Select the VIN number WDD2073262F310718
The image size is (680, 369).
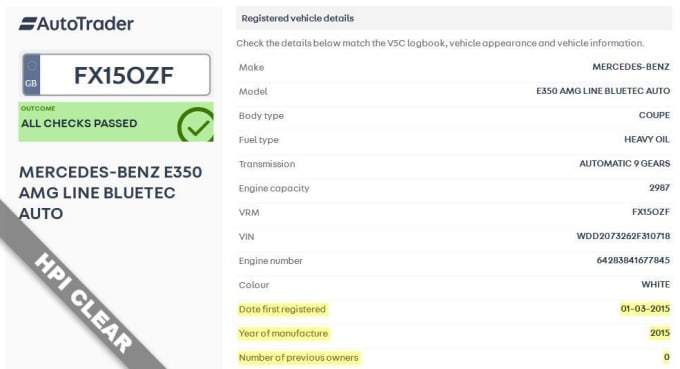623,236
